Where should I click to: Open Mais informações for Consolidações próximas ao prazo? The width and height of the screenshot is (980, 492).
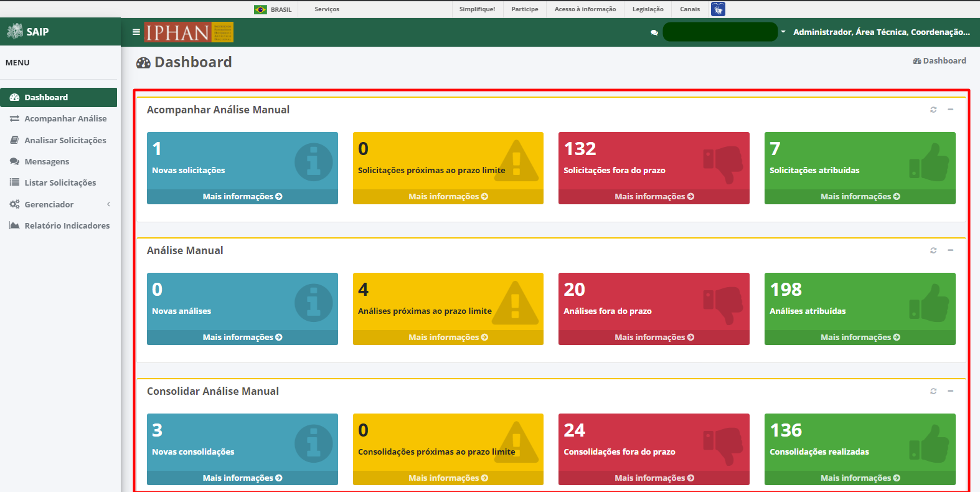pos(448,478)
